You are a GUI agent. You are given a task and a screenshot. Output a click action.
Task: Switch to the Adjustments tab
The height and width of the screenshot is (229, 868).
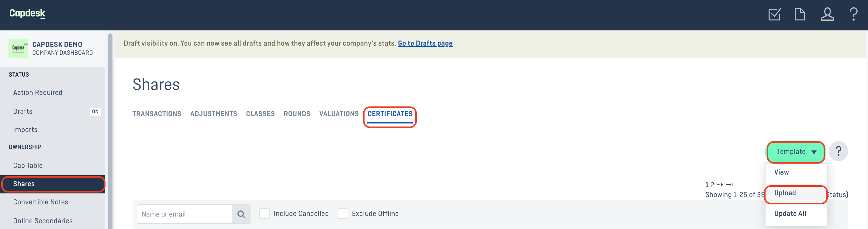point(214,114)
